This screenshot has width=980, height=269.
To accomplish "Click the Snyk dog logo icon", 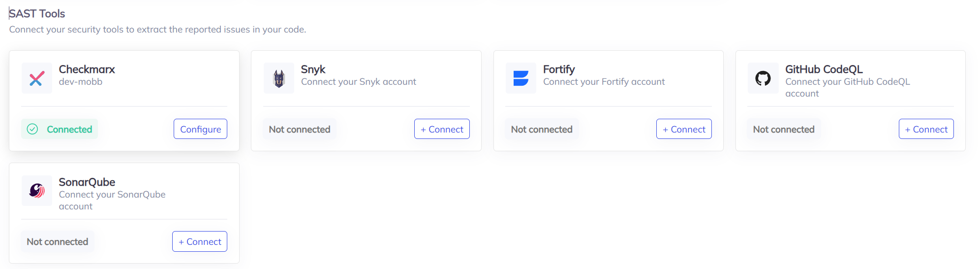I will (279, 78).
